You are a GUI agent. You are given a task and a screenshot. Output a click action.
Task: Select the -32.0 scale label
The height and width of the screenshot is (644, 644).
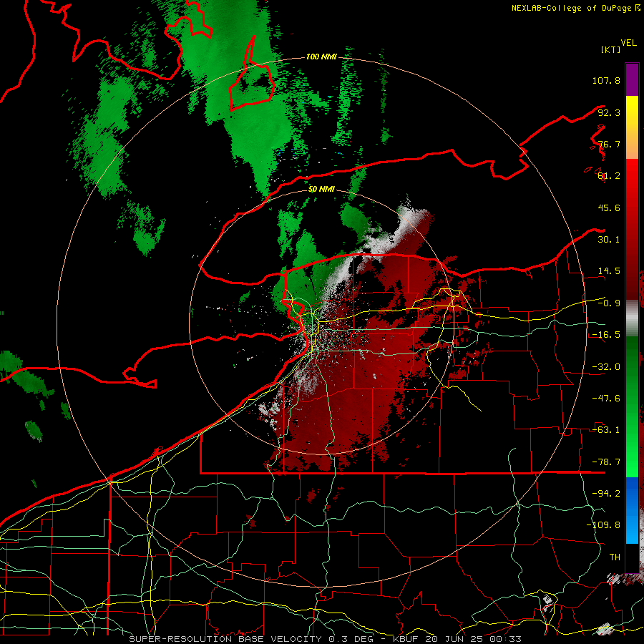coord(606,367)
